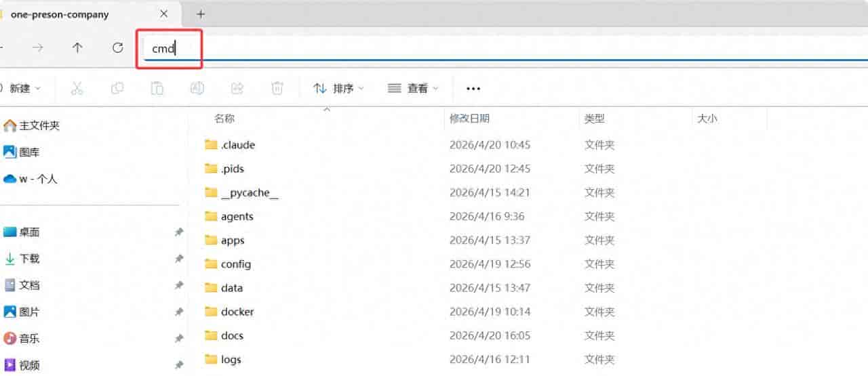Viewport: 868px width, 376px height.
Task: Open the three-dot See more menu
Action: click(473, 88)
